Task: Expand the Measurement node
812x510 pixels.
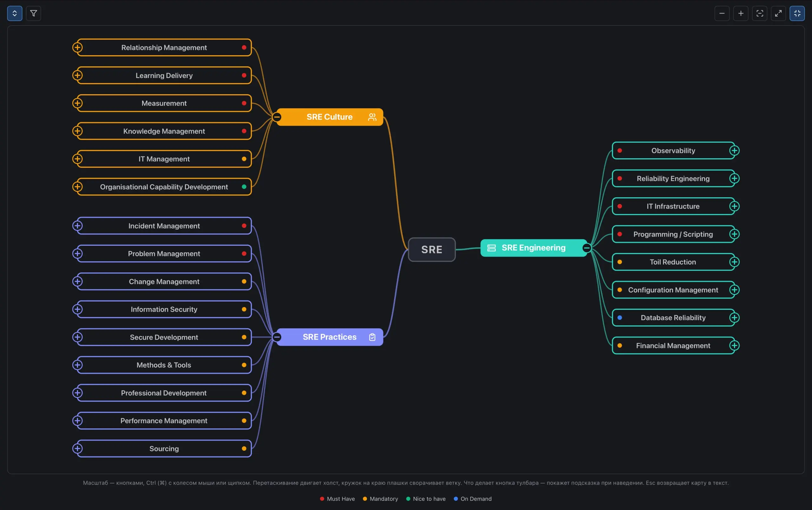Action: click(78, 103)
